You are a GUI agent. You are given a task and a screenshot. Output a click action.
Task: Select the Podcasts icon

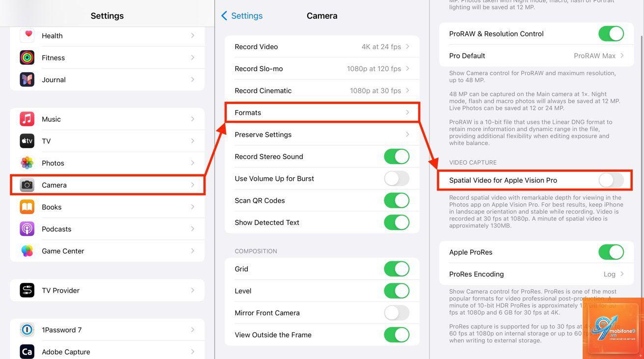(x=27, y=229)
